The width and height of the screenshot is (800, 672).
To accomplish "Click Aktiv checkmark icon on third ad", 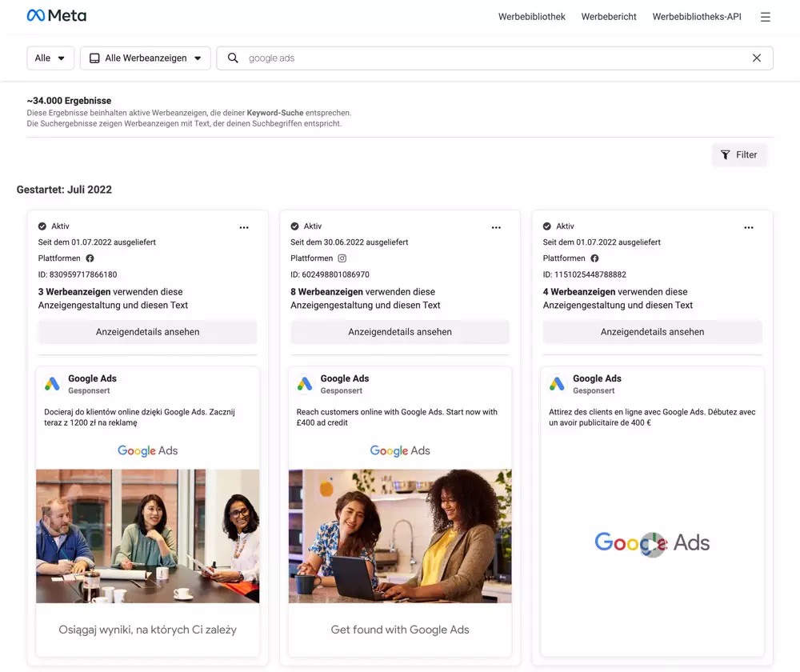I will coord(547,226).
